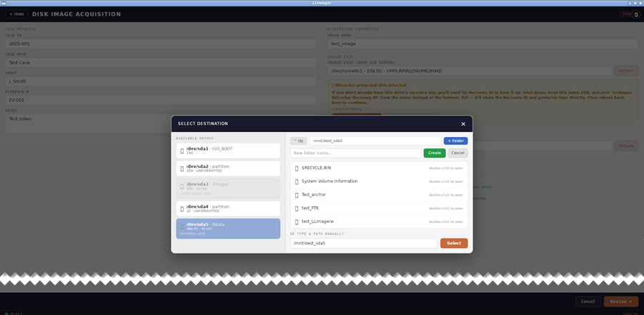
Task: Toggle the VIEW icon in header
Action: point(636,14)
